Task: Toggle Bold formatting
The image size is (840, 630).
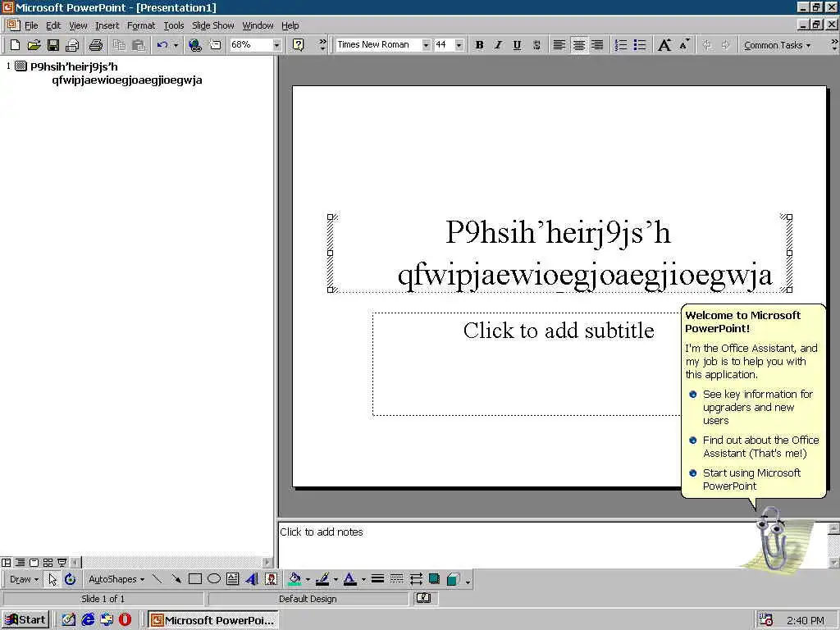Action: click(479, 45)
